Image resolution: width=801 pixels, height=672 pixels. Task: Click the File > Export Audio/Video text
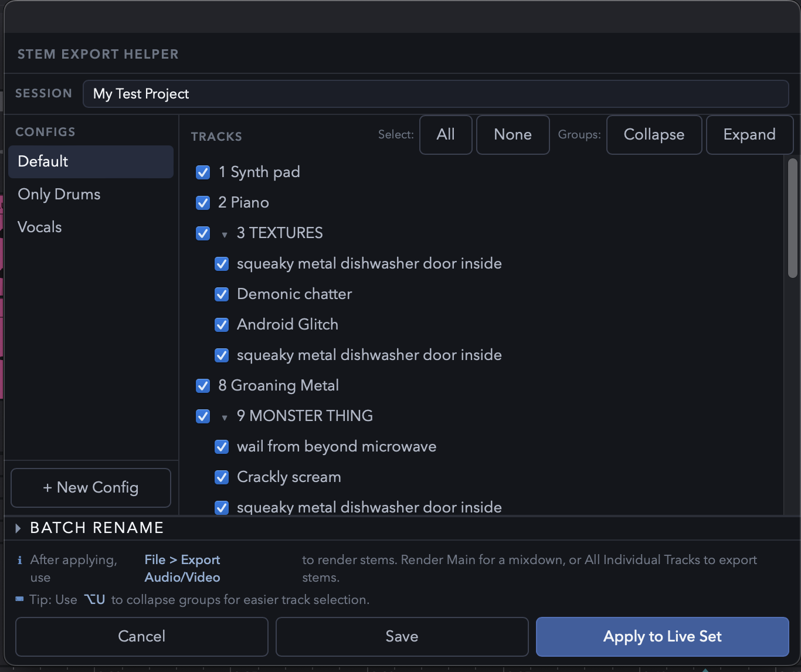coord(182,569)
